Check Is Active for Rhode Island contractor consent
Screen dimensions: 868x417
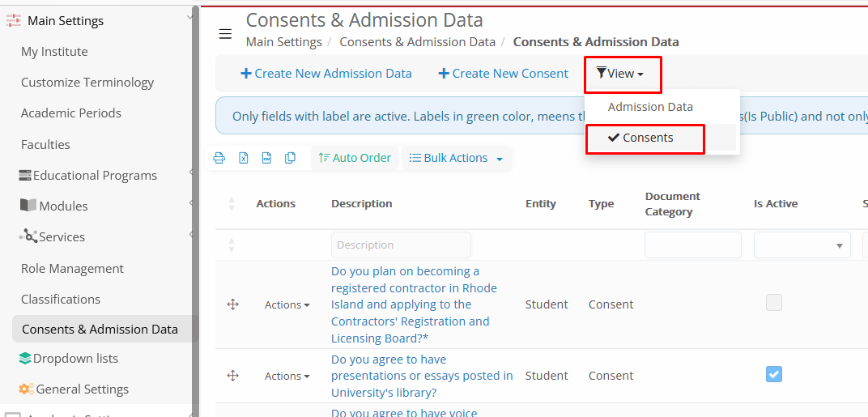774,303
